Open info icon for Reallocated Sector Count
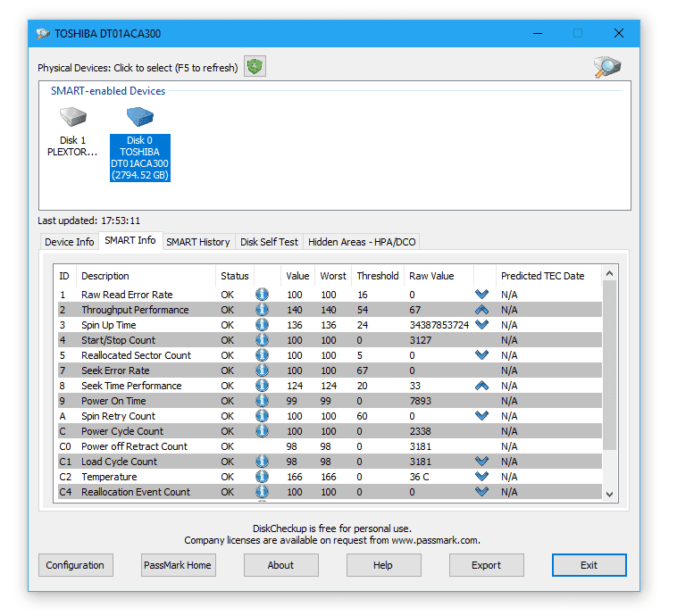The width and height of the screenshot is (677, 616). (262, 354)
